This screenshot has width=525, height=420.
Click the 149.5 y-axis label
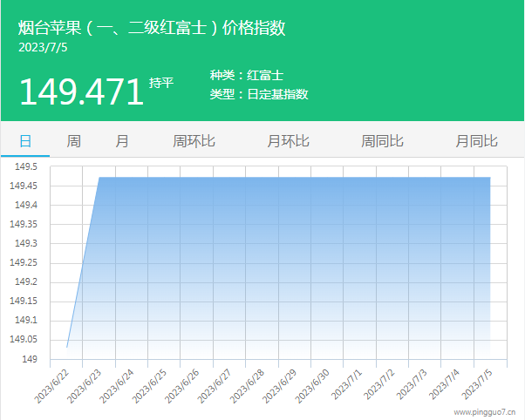(24, 166)
